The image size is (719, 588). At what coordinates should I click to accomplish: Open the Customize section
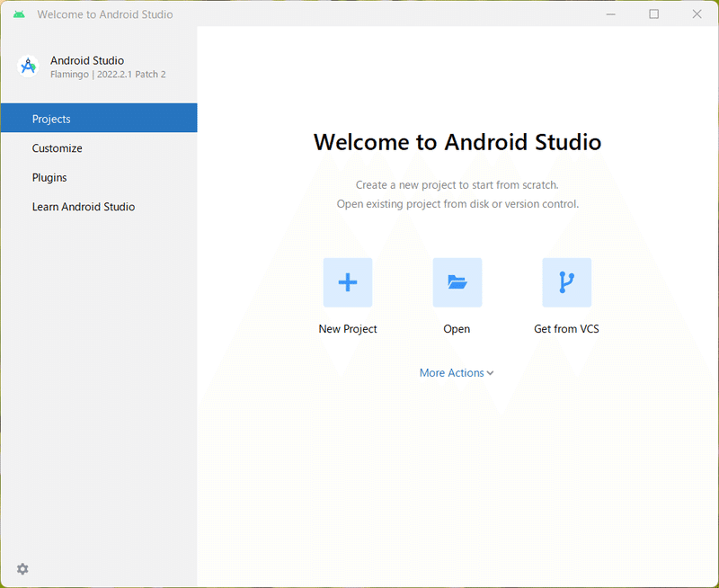(x=57, y=147)
